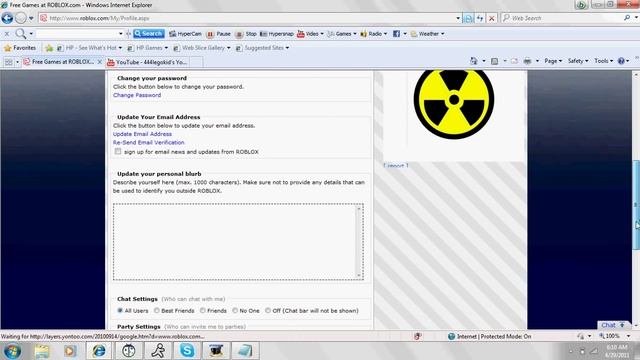Open the Page menu
The image size is (640, 360).
pyautogui.click(x=553, y=61)
